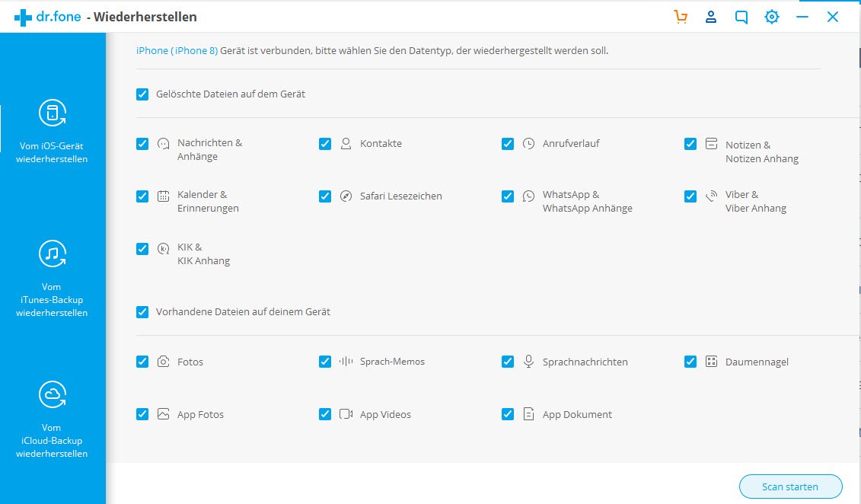Click the WhatsApp icon
This screenshot has height=504, width=861.
(529, 196)
